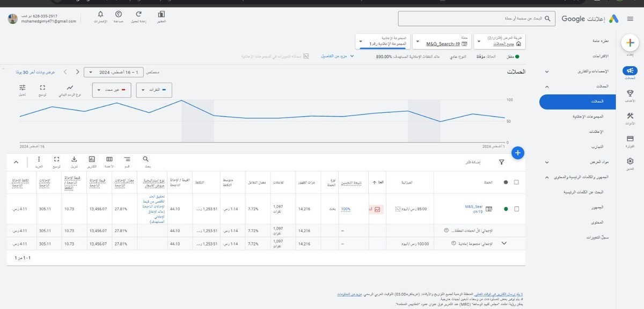This screenshot has width=644, height=309.
Task: Toggle the select-all checkbox in table header
Action: pyautogui.click(x=516, y=182)
